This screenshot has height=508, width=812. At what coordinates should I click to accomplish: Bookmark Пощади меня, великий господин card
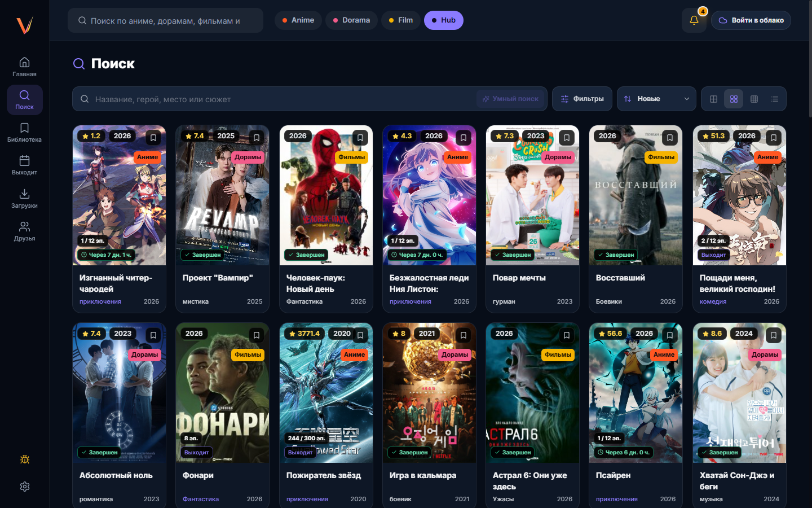[774, 138]
